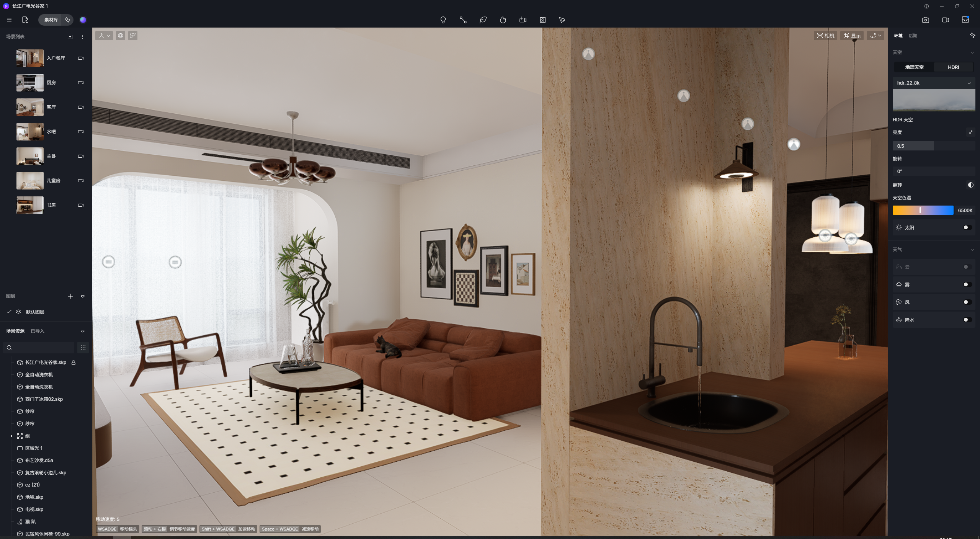Enable the 太阳 sun toggle

(x=967, y=227)
